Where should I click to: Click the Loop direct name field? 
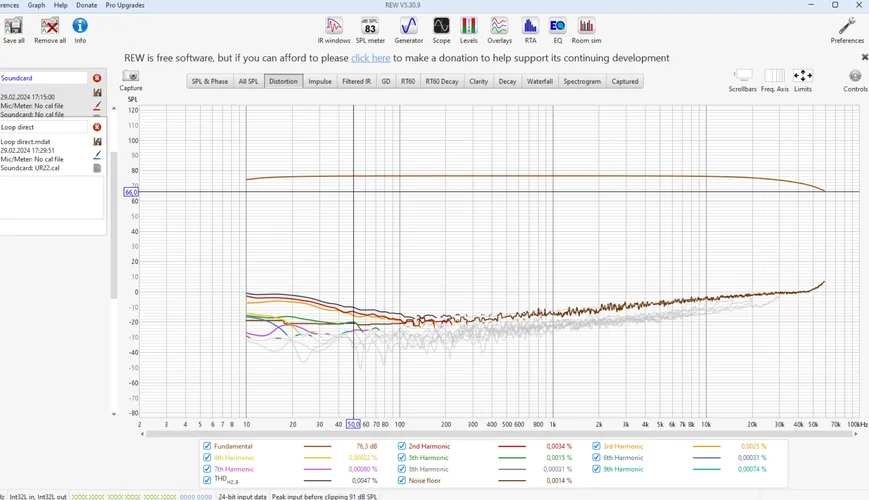[44, 128]
